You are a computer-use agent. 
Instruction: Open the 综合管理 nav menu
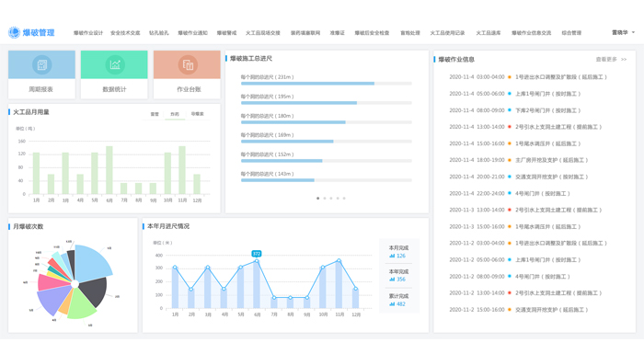tap(571, 33)
